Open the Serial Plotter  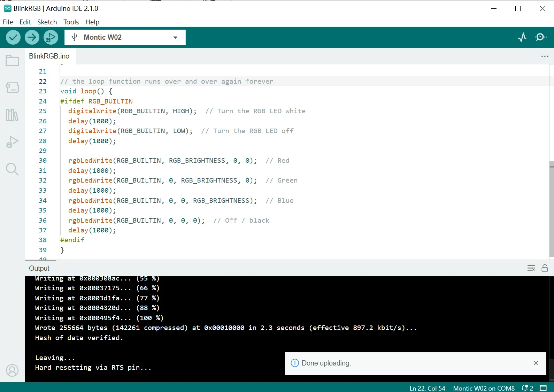[522, 37]
